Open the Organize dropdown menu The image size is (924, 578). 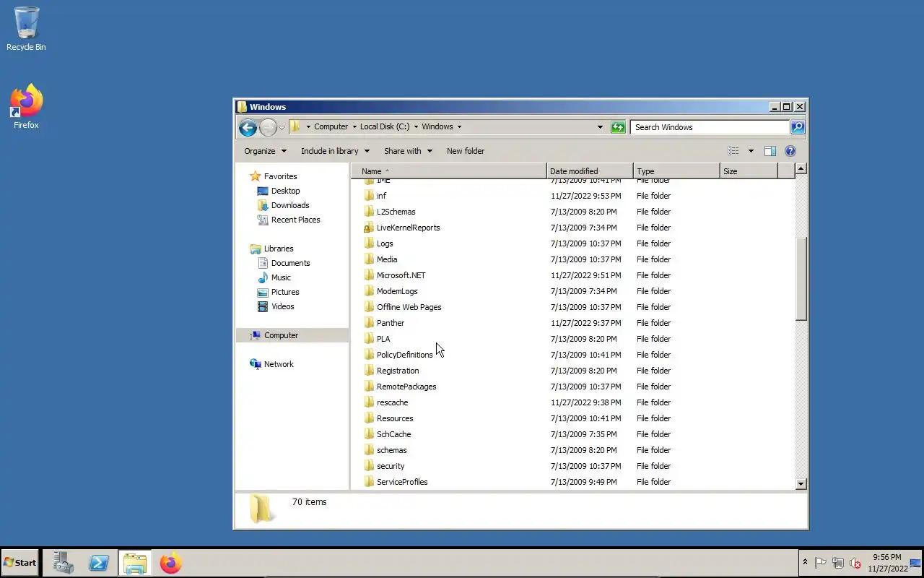265,151
